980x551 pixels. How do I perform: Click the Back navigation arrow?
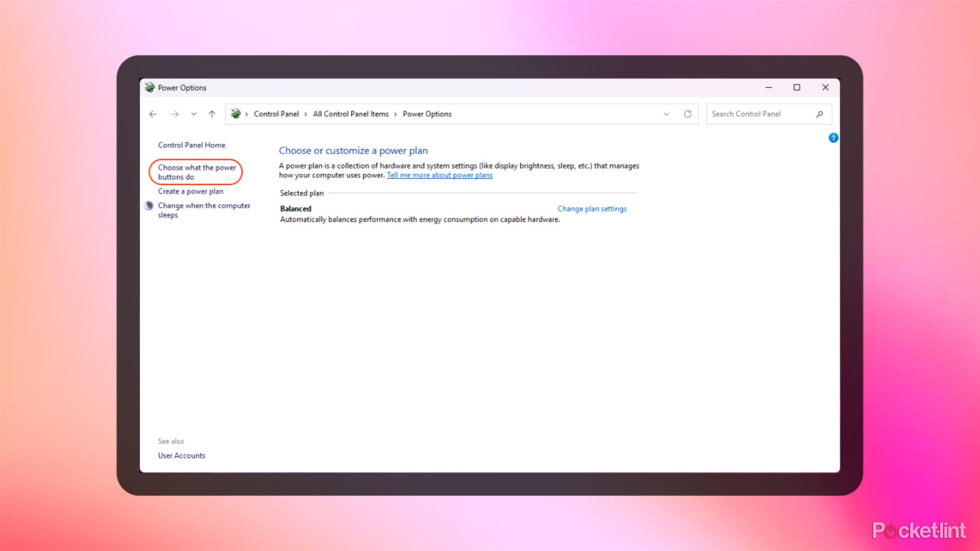point(153,114)
